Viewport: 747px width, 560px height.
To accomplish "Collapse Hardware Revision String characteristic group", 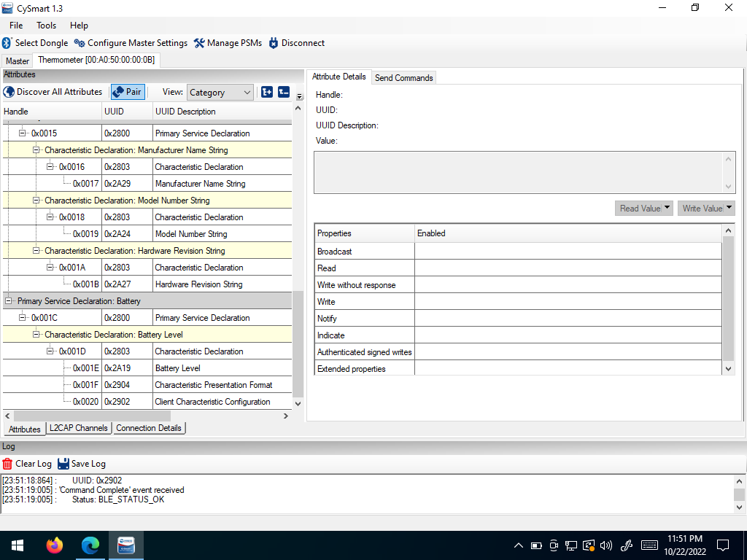I will pyautogui.click(x=36, y=251).
